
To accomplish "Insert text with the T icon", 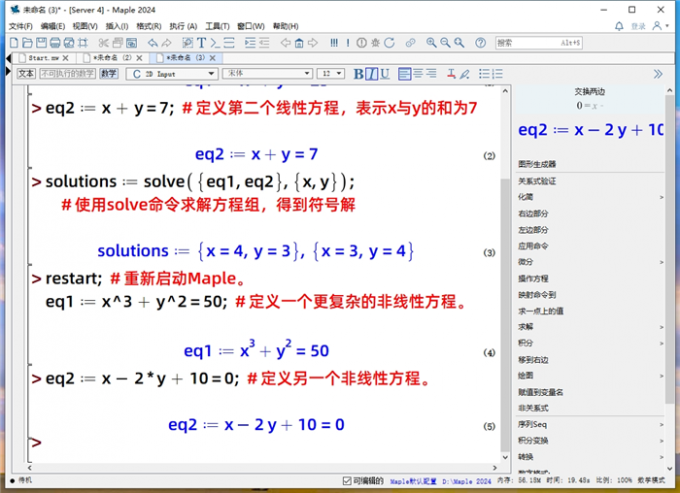I will tap(201, 43).
